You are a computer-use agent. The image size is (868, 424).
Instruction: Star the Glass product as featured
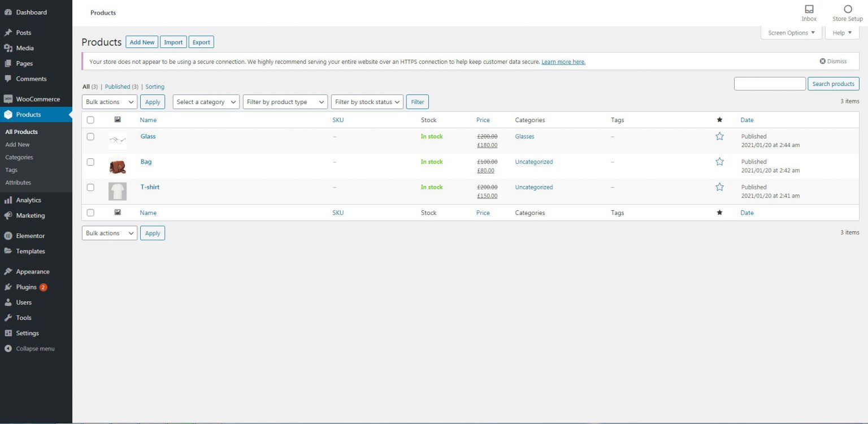click(x=719, y=136)
